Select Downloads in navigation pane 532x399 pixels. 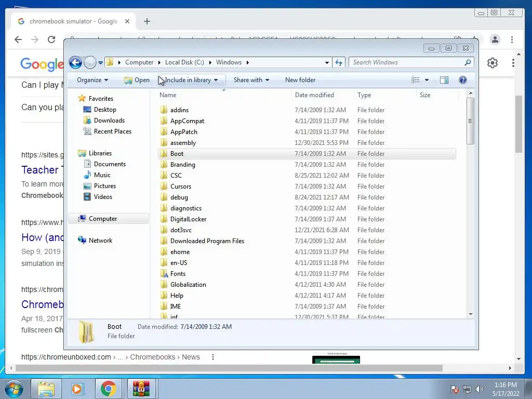(109, 121)
